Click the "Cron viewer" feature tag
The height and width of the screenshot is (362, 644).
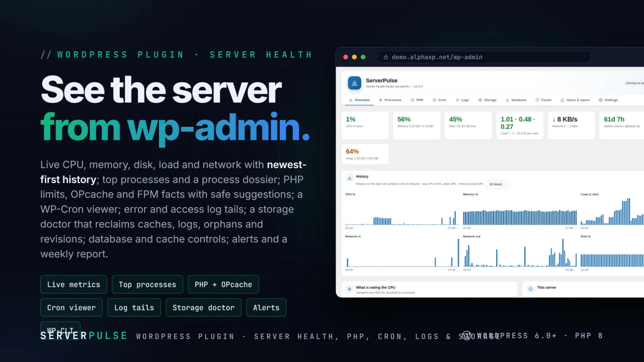coord(71,308)
